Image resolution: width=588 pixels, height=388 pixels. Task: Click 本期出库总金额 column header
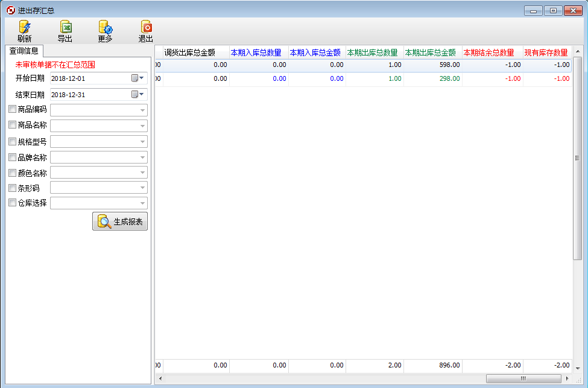tap(433, 52)
